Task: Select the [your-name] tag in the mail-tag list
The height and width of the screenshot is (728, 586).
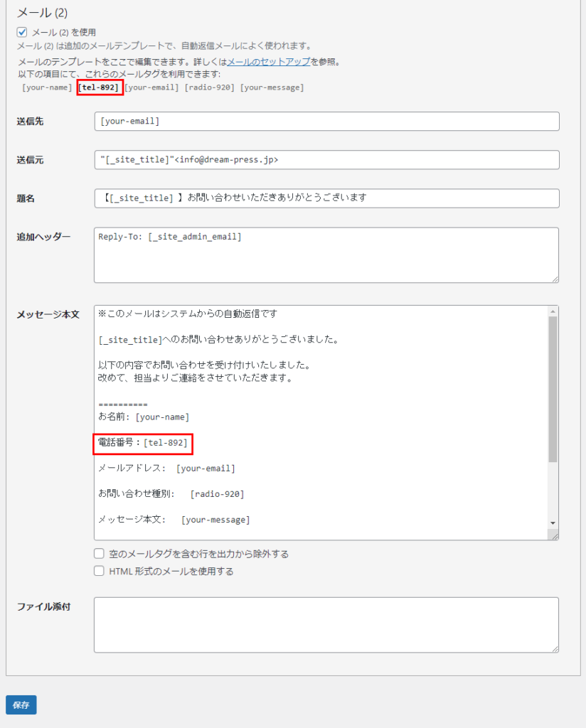Action: click(47, 87)
